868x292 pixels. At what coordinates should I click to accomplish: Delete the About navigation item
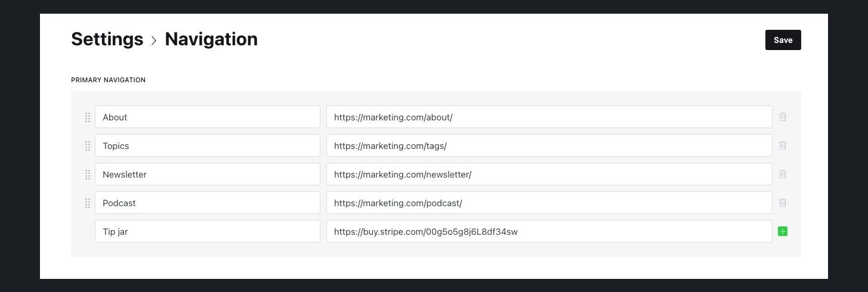(783, 117)
